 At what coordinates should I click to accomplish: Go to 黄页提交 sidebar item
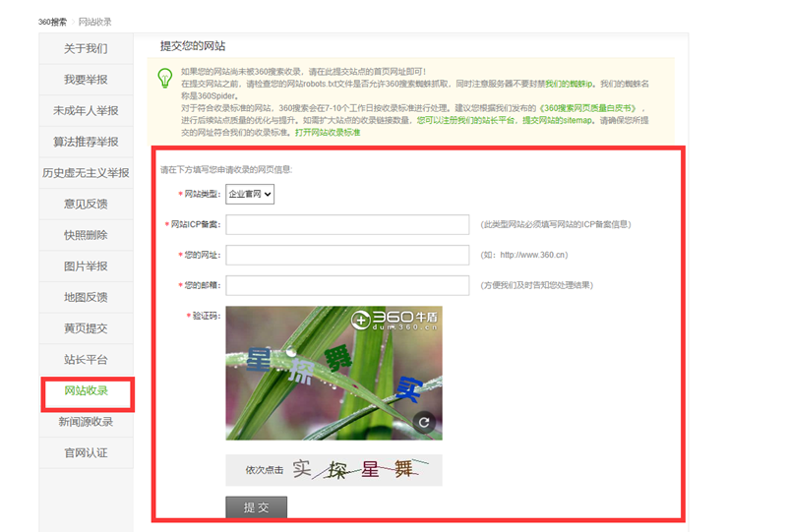tap(86, 328)
